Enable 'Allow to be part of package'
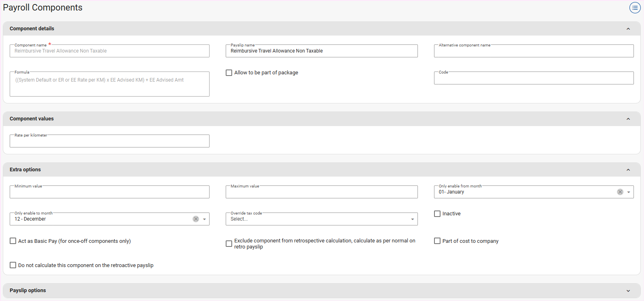 229,73
